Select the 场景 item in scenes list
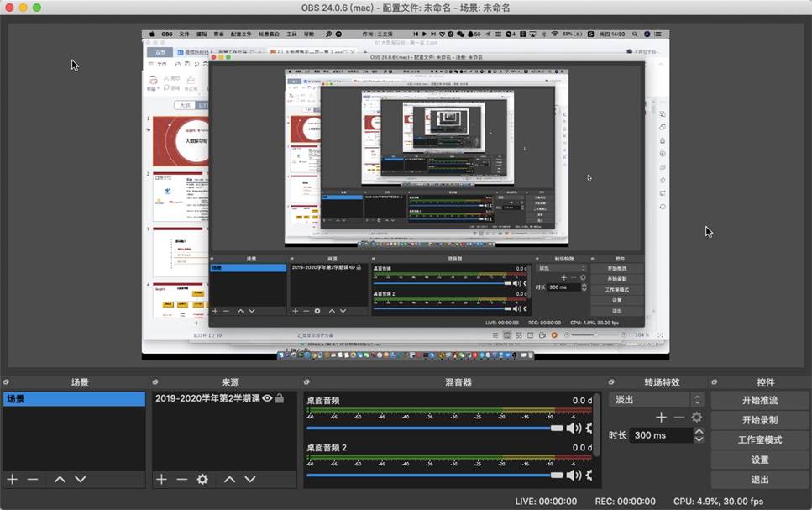 click(x=73, y=399)
